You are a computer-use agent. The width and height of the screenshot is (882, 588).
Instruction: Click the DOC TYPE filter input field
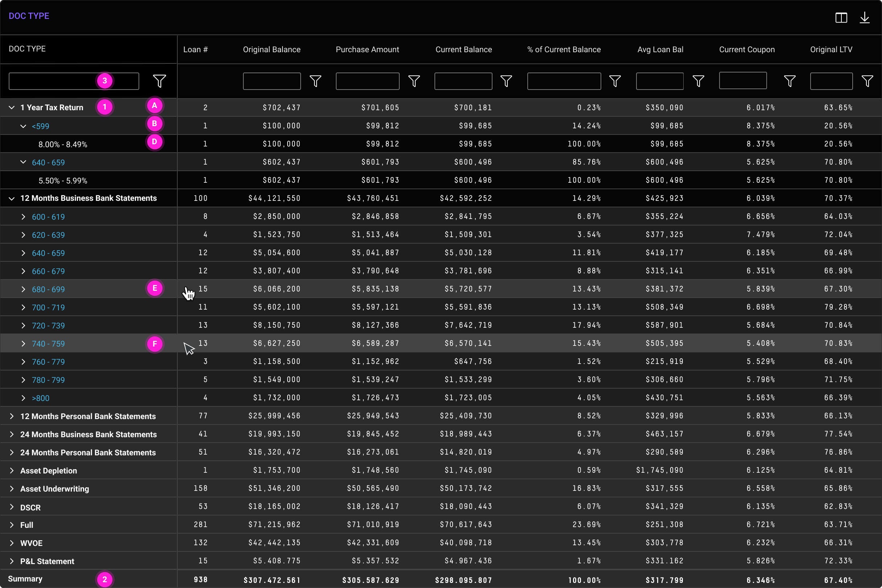pyautogui.click(x=74, y=81)
